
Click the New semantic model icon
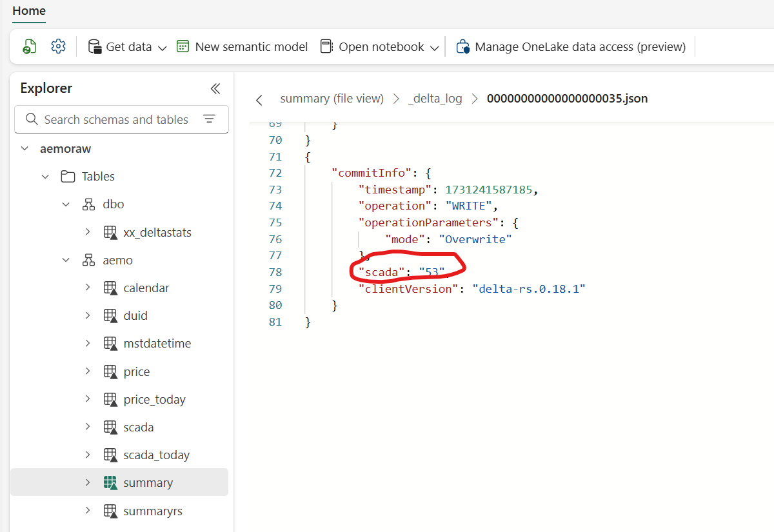click(x=183, y=46)
